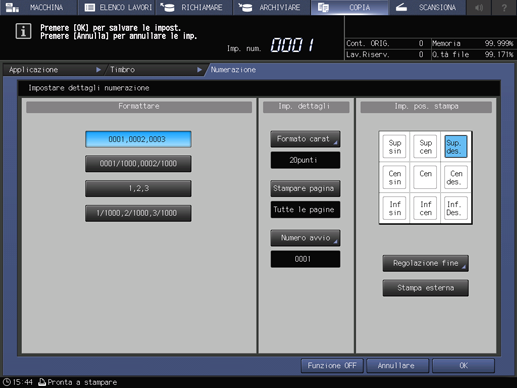Select format 0001/1000,0002/1000

point(138,164)
